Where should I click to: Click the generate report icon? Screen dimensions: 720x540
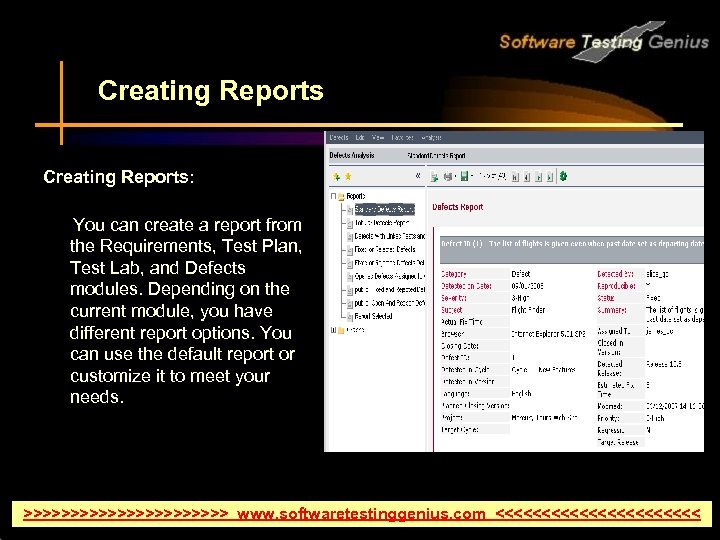pos(434,177)
